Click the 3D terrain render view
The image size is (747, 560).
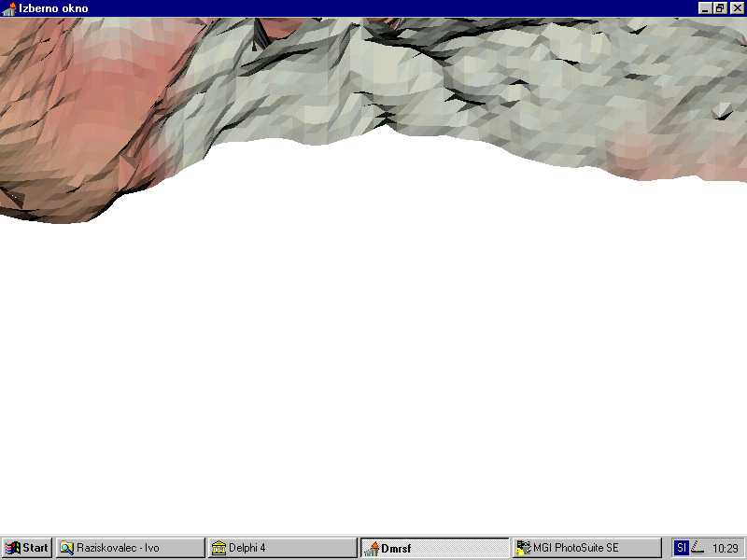(x=373, y=276)
